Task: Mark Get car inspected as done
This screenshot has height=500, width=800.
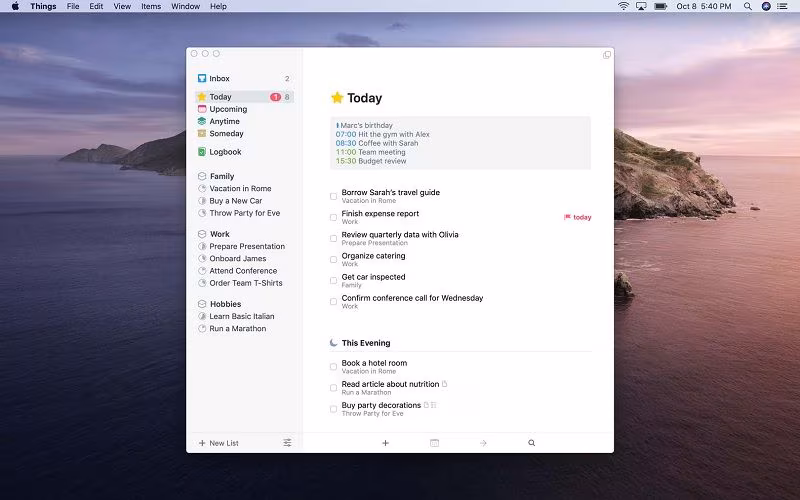Action: [x=333, y=281]
